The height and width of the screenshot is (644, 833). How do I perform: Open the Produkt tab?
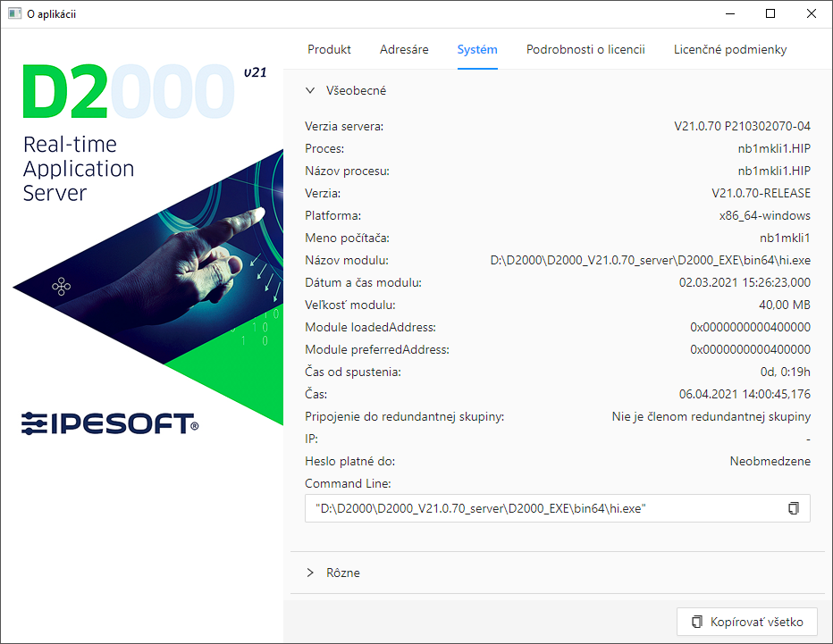coord(329,50)
